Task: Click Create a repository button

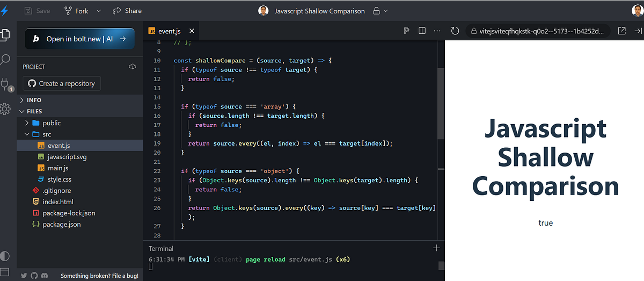Action: pos(62,83)
